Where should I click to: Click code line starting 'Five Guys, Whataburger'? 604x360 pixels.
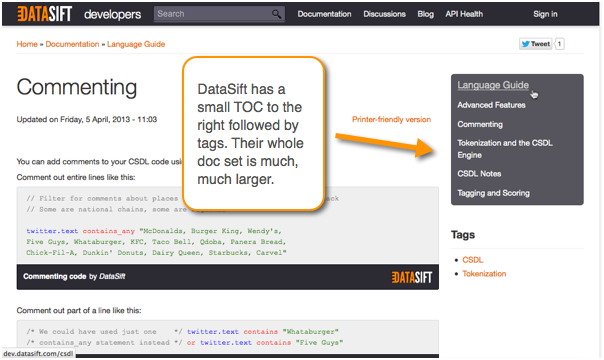point(156,242)
